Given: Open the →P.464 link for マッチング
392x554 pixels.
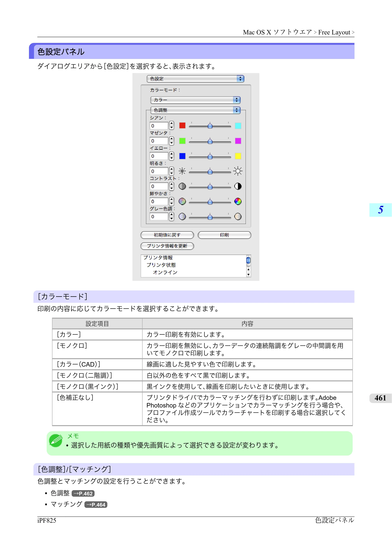Looking at the screenshot, I should [x=96, y=504].
